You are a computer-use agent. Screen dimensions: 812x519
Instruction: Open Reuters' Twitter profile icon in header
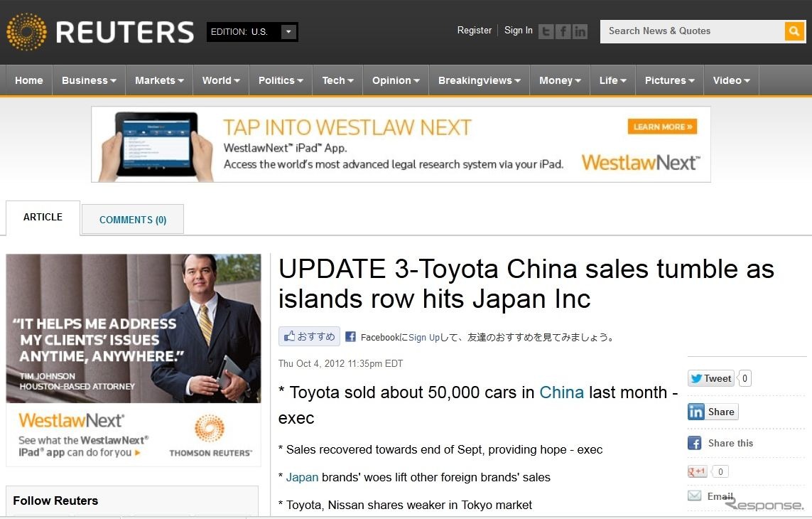click(x=545, y=31)
